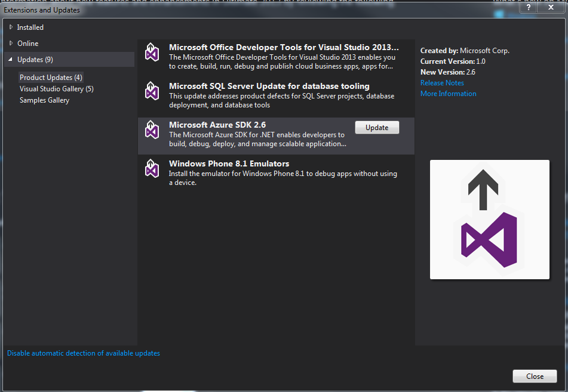The width and height of the screenshot is (568, 392).
Task: Click the large Visual Studio update preview image
Action: coord(489,220)
